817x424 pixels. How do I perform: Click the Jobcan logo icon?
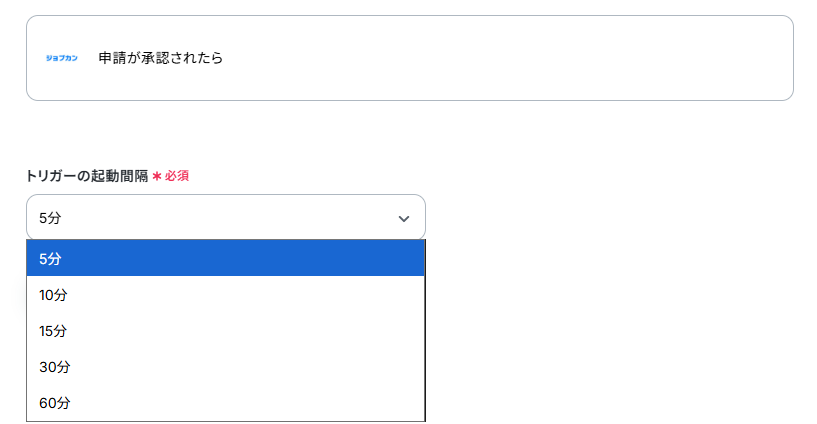tap(61, 58)
